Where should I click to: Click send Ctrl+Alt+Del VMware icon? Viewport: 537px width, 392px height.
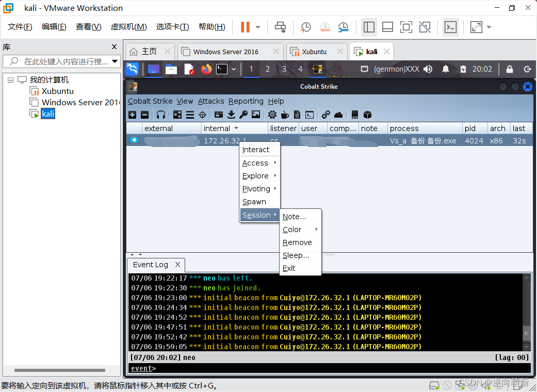click(281, 27)
